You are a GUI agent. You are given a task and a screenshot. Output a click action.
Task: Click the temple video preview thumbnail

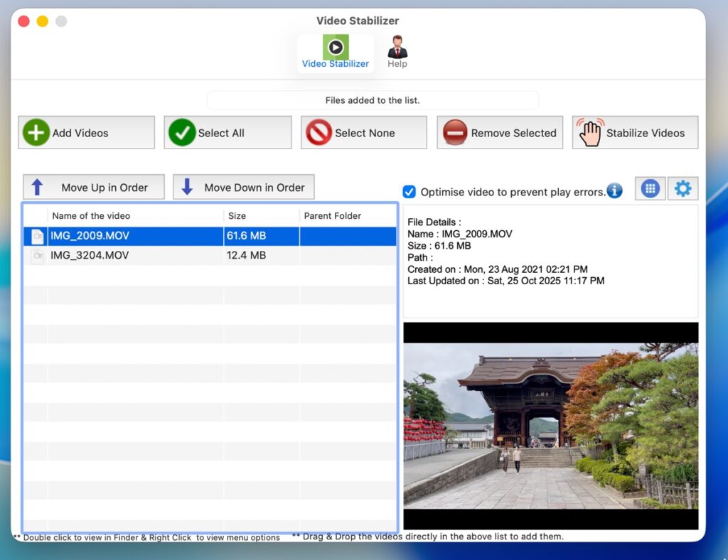click(x=550, y=426)
